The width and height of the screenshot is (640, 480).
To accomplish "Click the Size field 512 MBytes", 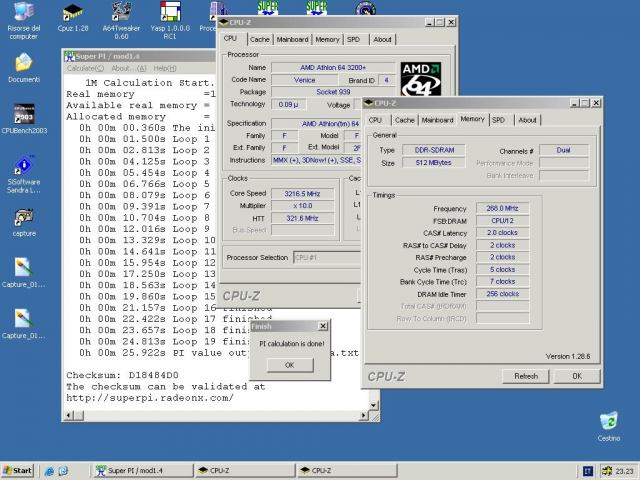I will click(x=434, y=162).
